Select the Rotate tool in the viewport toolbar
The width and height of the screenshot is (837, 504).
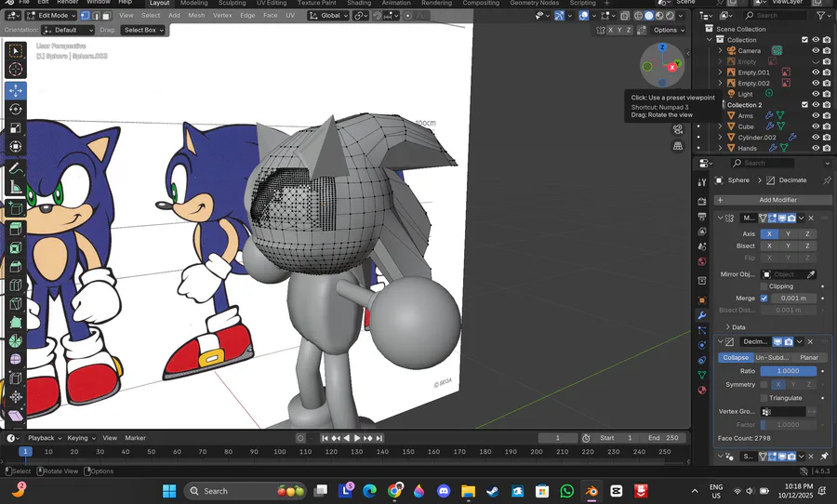[x=16, y=109]
